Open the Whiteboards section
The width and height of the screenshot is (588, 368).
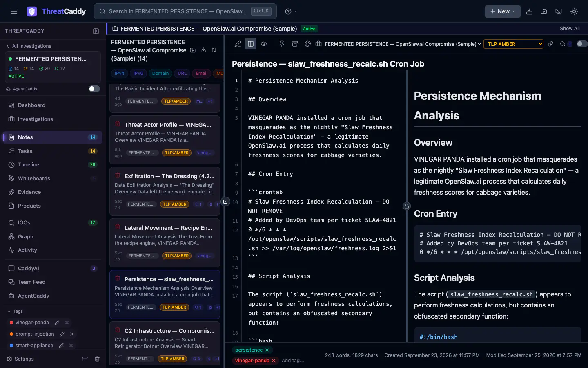(x=53, y=179)
